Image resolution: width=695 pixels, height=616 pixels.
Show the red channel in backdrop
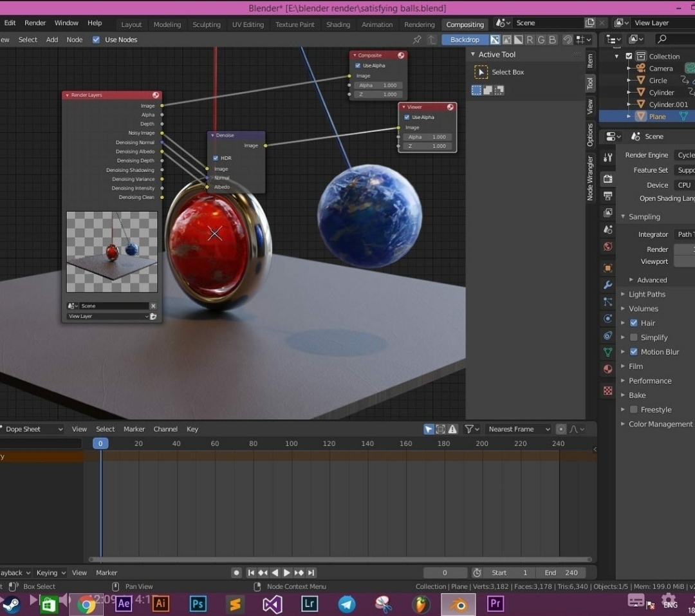tap(530, 40)
